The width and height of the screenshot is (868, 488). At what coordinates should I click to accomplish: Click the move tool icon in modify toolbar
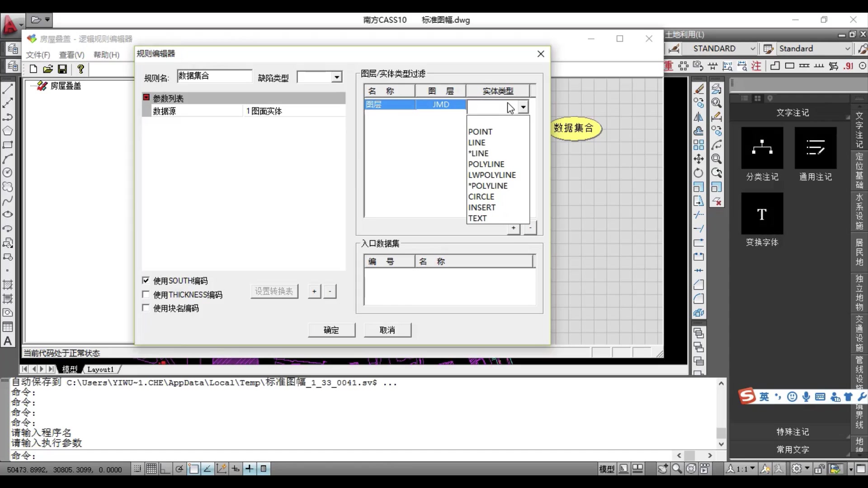tap(698, 159)
